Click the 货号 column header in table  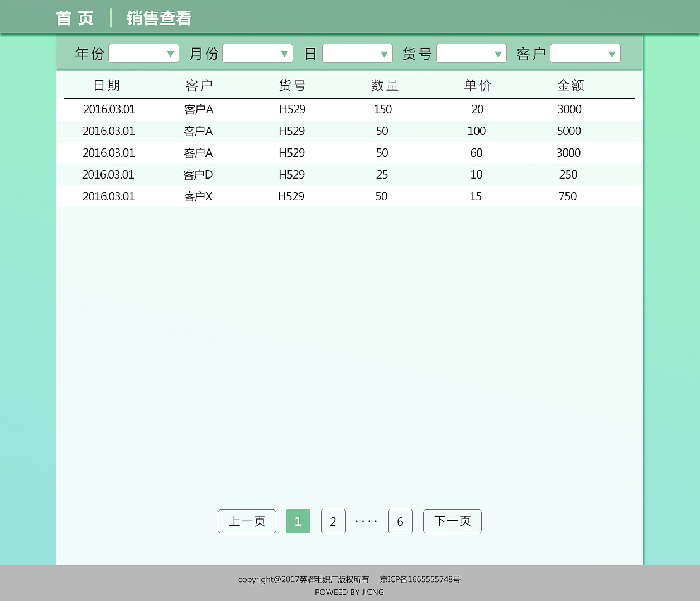[x=292, y=85]
